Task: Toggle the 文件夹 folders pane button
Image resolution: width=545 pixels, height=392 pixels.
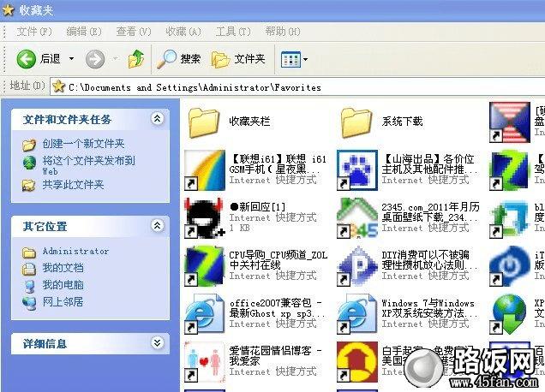Action: [x=238, y=59]
